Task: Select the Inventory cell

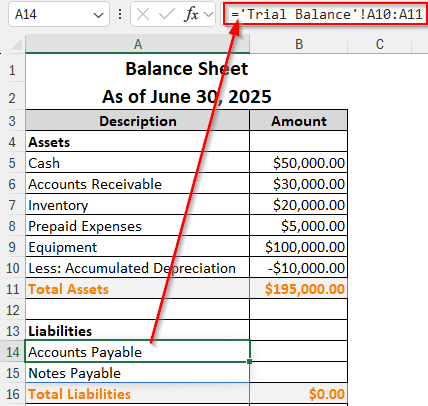Action: click(x=138, y=205)
